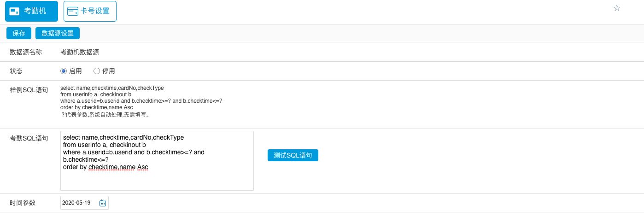
Task: Click the 数据源名称 label
Action: pos(26,52)
